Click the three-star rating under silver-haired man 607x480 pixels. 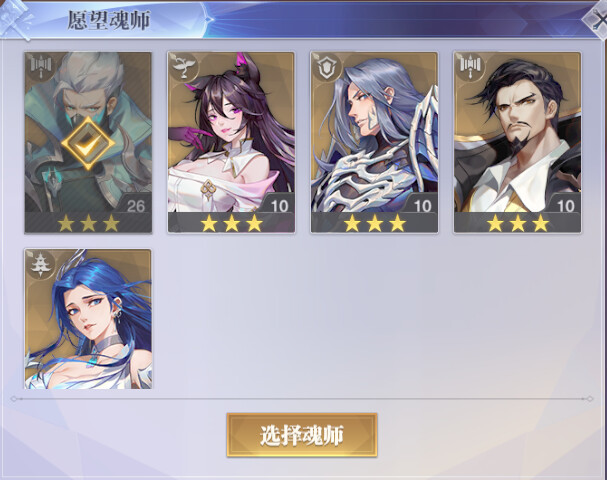coord(374,223)
